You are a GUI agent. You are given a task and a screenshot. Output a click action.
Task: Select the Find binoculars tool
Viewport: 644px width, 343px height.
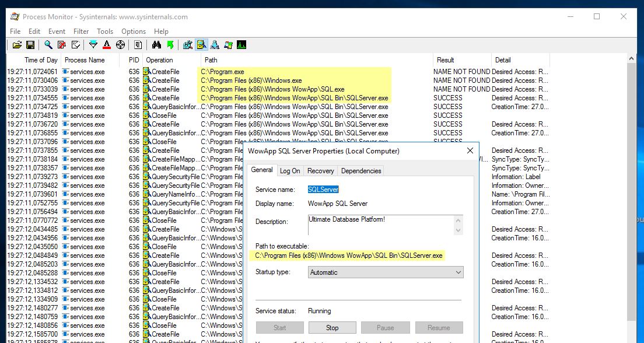pyautogui.click(x=155, y=44)
